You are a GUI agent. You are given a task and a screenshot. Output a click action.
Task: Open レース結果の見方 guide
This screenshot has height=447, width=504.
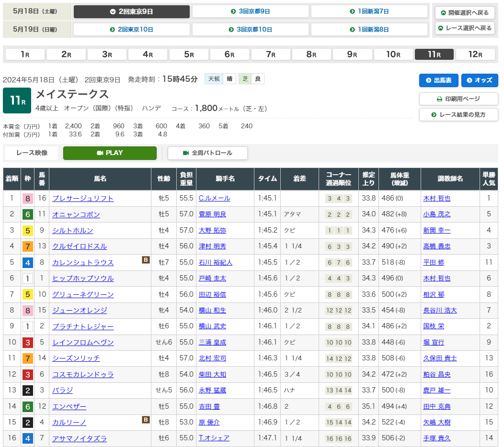(458, 115)
